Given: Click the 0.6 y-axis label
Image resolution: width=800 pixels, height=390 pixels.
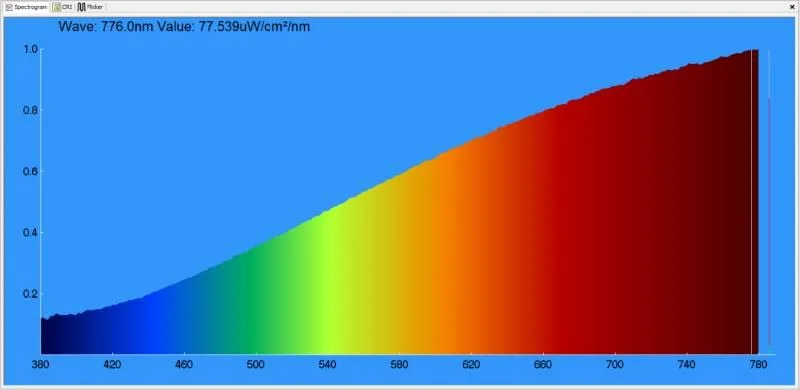Looking at the screenshot, I should point(30,172).
